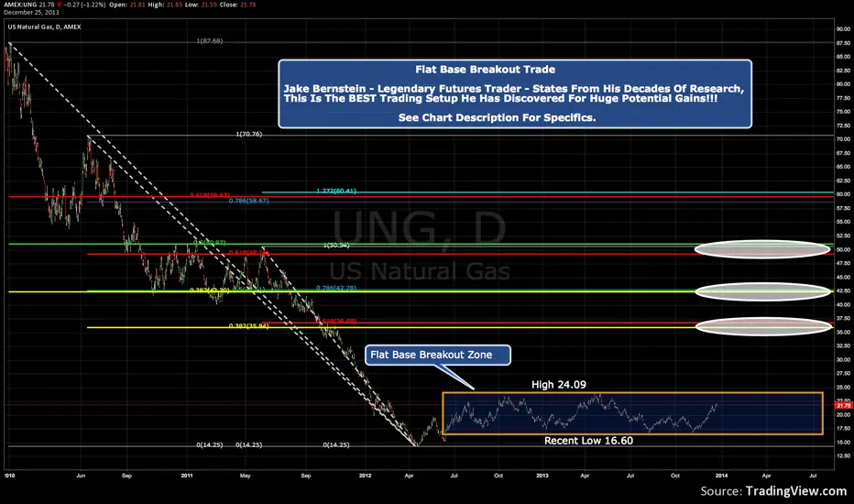
Task: Click the 35.00 price axis label
Action: [843, 332]
